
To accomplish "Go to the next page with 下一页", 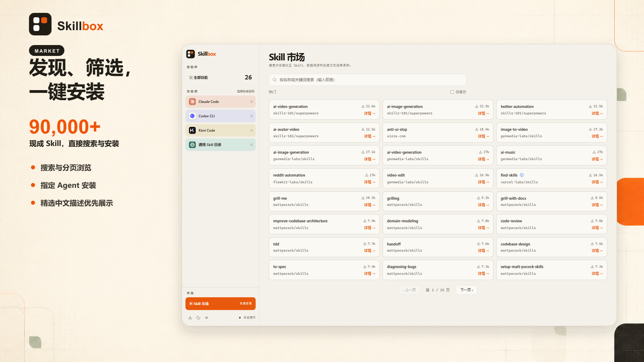I will pyautogui.click(x=466, y=290).
